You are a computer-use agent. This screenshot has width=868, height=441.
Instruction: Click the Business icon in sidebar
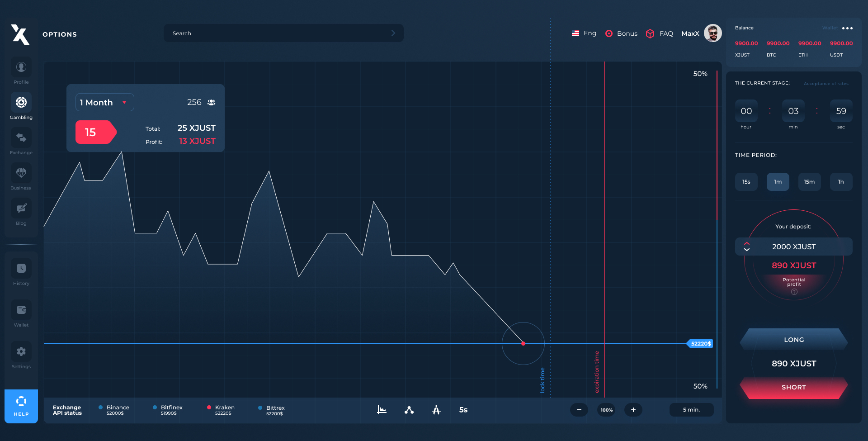[x=21, y=173]
